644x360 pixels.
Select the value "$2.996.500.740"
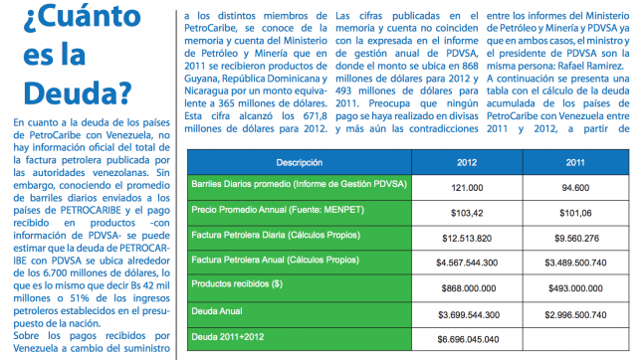click(575, 315)
